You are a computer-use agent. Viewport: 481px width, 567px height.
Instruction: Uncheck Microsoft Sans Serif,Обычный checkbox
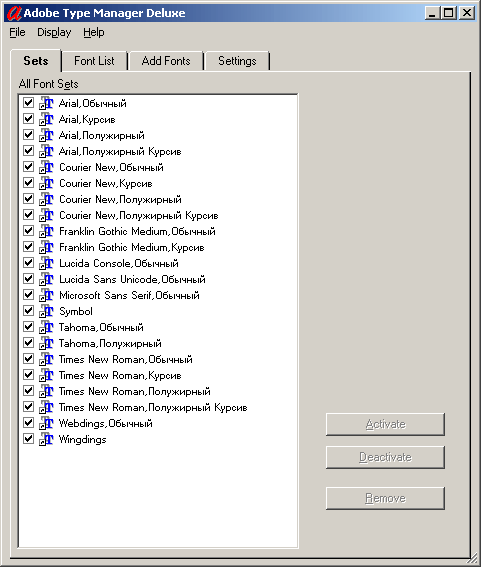pos(28,295)
